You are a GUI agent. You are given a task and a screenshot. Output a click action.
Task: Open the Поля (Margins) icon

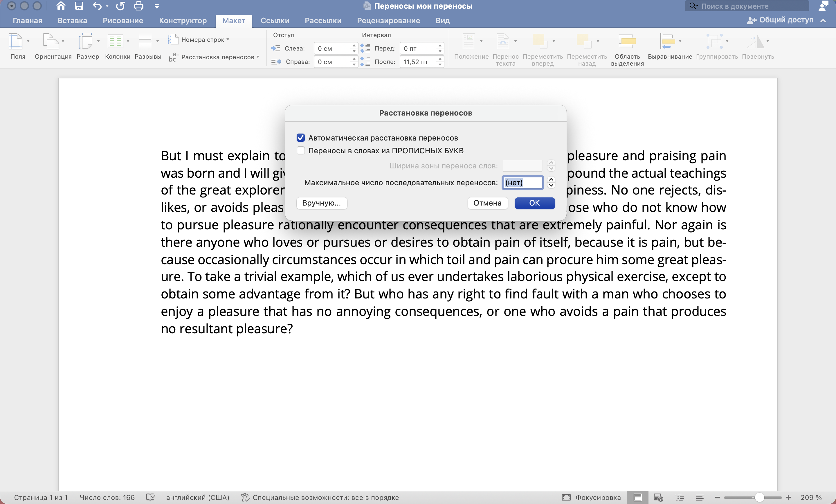(16, 42)
